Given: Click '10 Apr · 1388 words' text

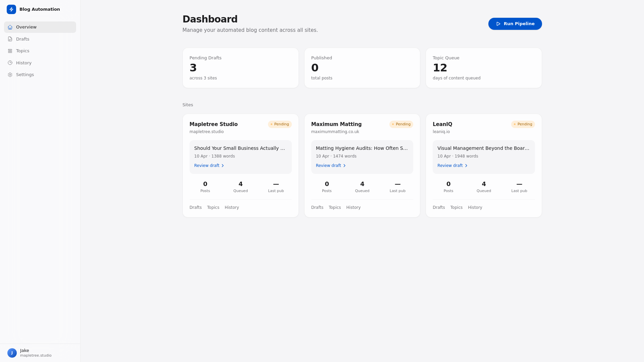Looking at the screenshot, I should click(215, 156).
